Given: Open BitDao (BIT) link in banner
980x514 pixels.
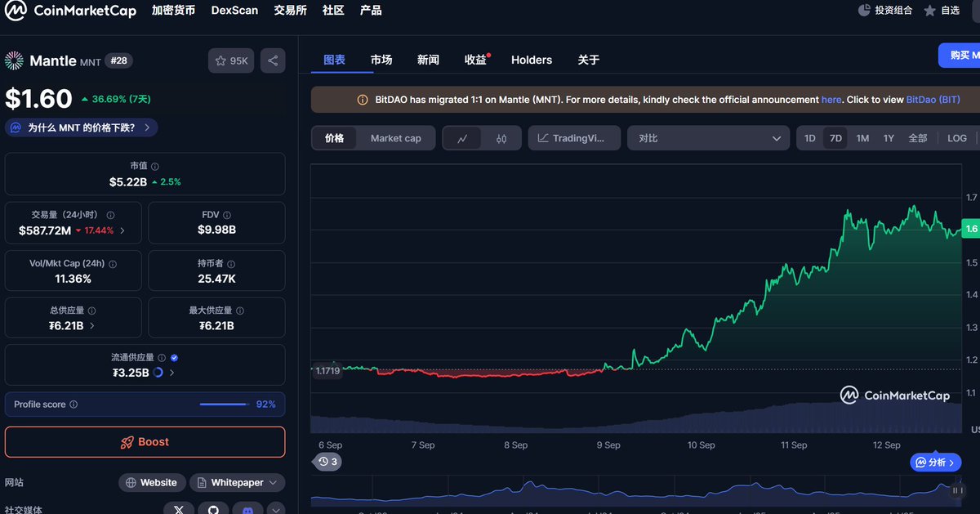Looking at the screenshot, I should 933,100.
